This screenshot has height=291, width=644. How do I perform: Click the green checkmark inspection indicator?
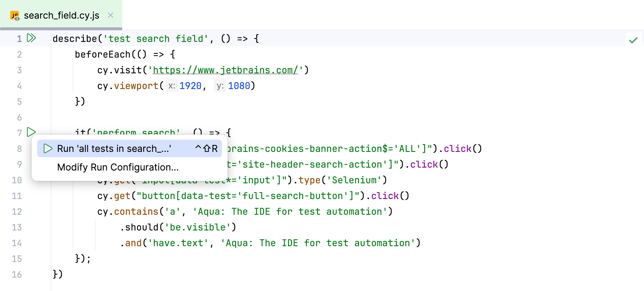[x=634, y=40]
